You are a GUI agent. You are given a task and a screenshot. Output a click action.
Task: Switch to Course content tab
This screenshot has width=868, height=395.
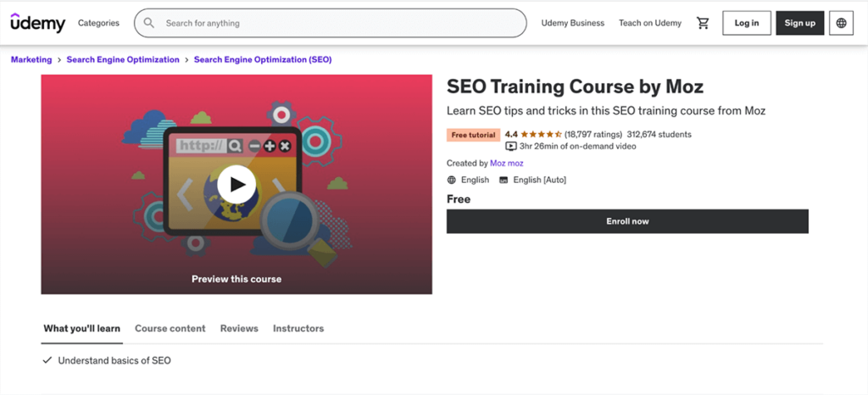170,329
